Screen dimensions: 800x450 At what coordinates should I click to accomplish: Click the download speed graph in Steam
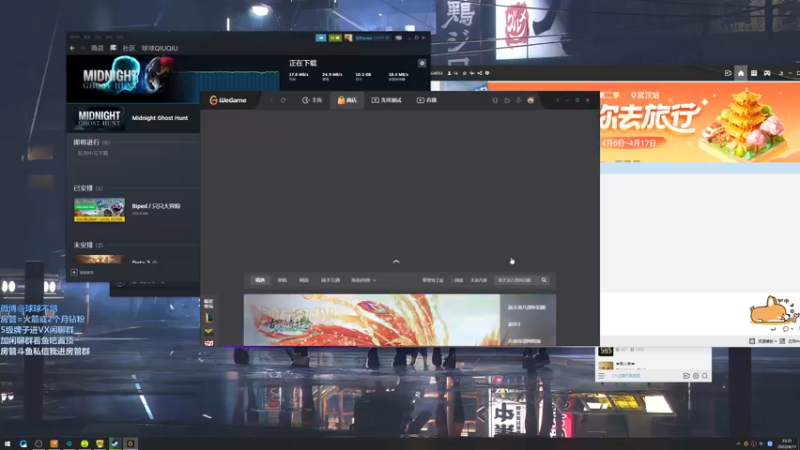[230, 82]
